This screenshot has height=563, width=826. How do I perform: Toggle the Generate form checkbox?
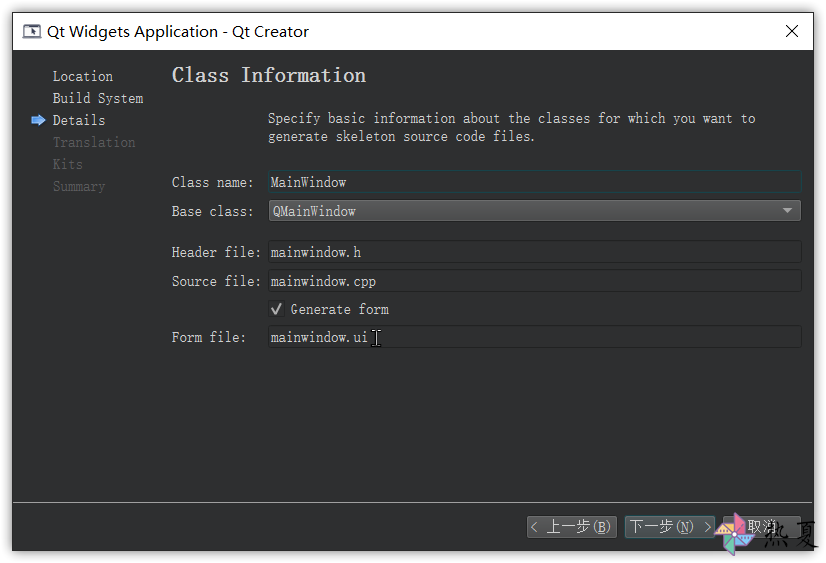click(277, 309)
